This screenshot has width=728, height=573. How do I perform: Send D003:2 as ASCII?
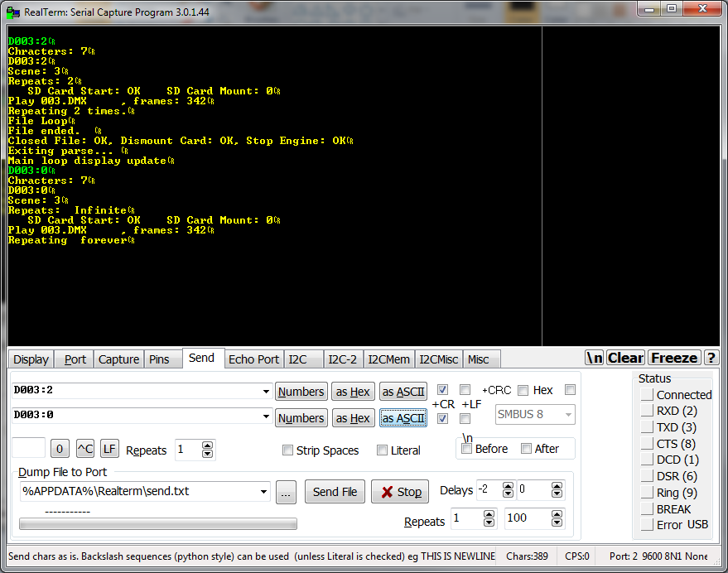pos(403,392)
